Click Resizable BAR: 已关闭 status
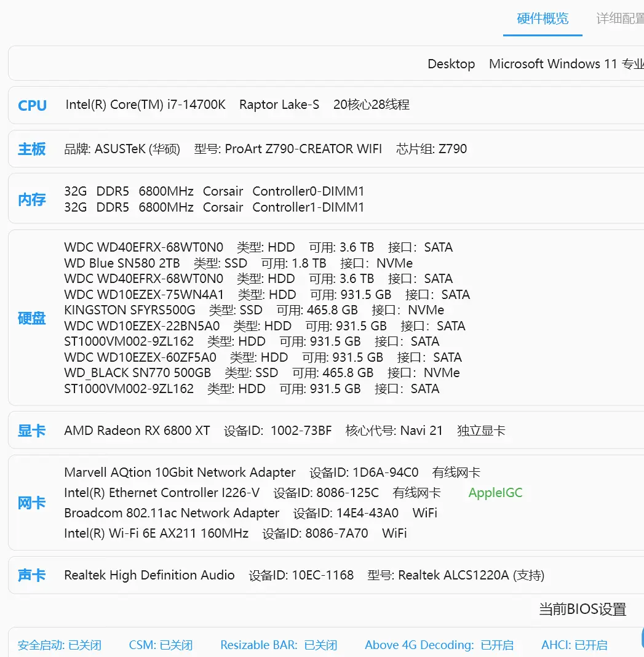This screenshot has width=644, height=657. pos(279,645)
